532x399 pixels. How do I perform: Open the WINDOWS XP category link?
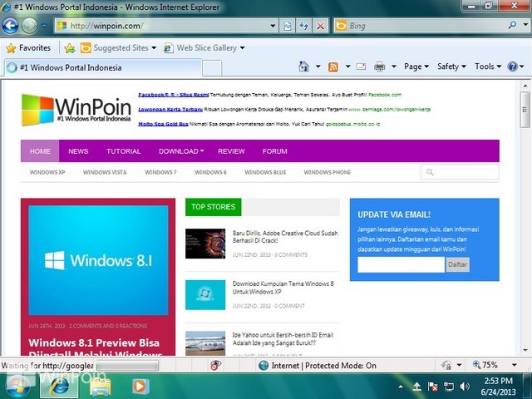pos(47,172)
